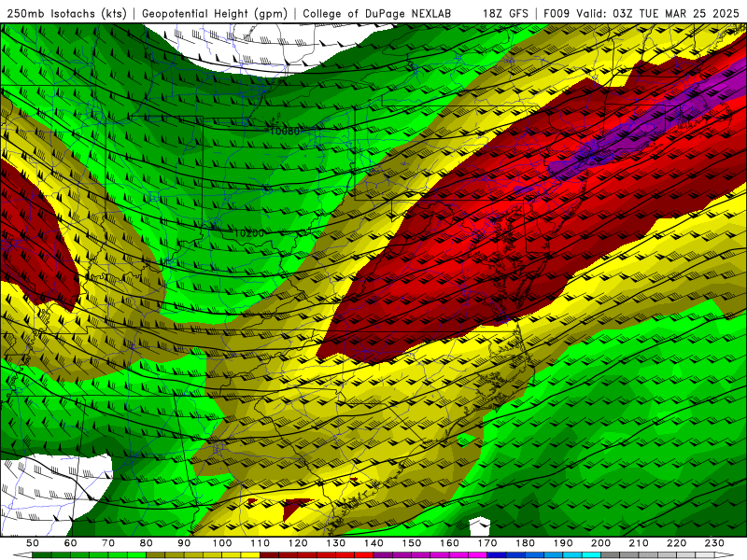The width and height of the screenshot is (747, 560).
Task: Click the legend value 120
Action: [298, 543]
